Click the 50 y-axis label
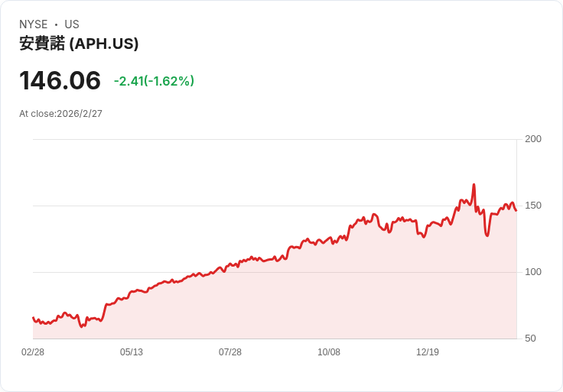This screenshot has height=392, width=563. tap(530, 339)
